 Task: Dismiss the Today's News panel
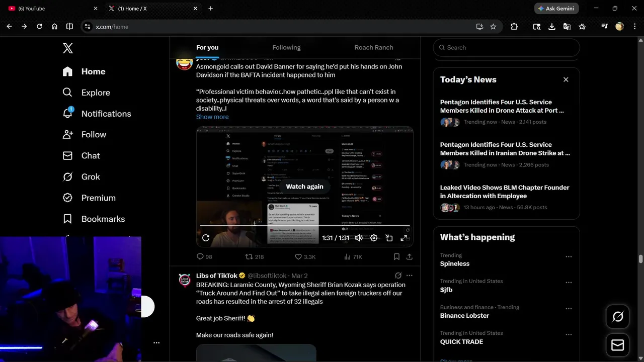(x=566, y=79)
